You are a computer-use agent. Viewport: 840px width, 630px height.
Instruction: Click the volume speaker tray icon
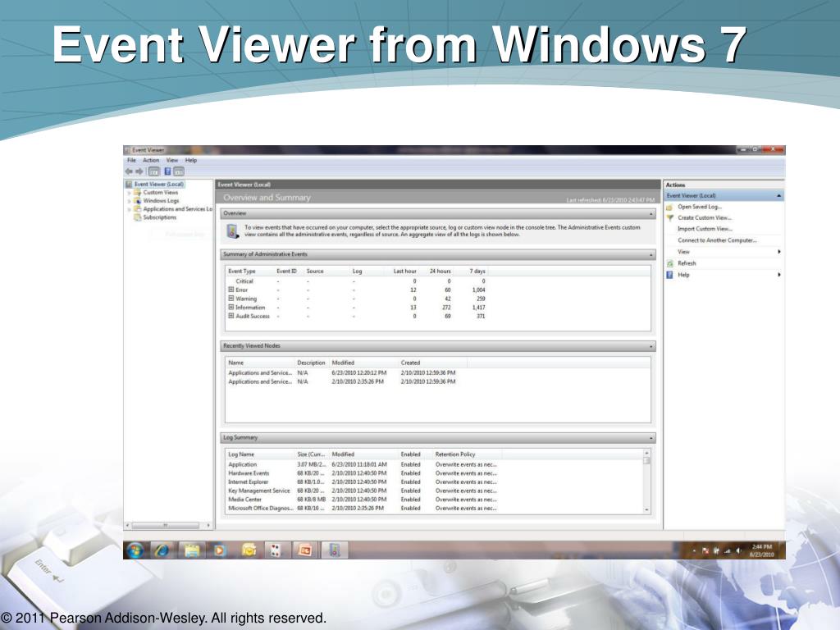tap(738, 550)
